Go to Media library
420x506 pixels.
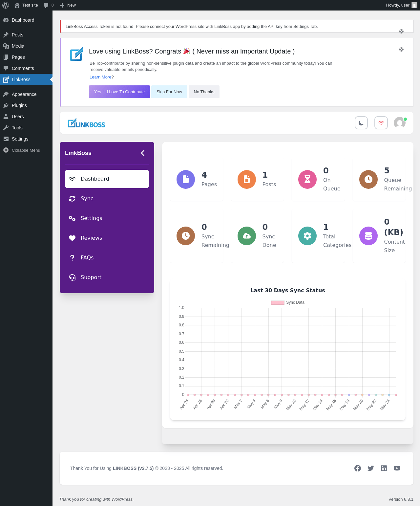(x=26, y=46)
